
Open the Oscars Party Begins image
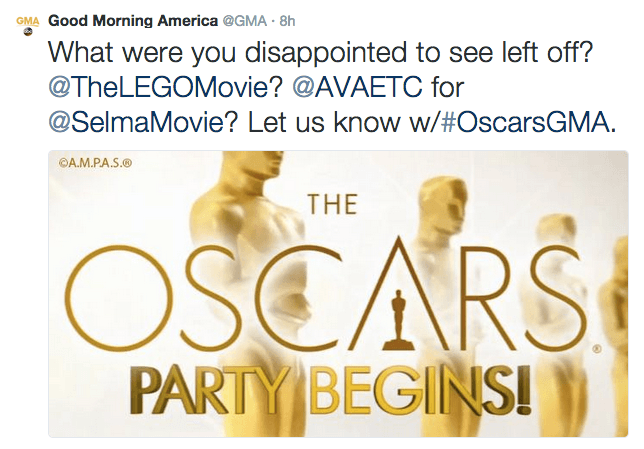[x=338, y=294]
